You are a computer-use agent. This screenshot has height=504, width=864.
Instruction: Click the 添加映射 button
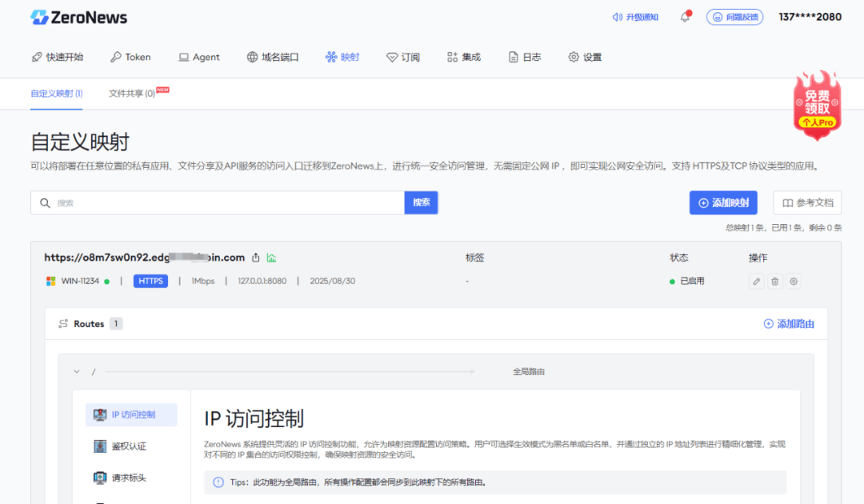tap(722, 202)
